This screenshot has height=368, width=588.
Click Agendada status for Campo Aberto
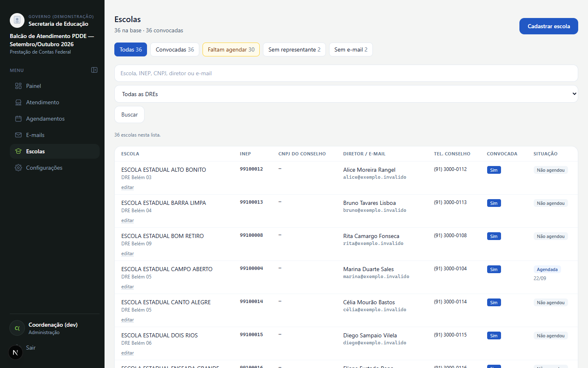pos(547,269)
